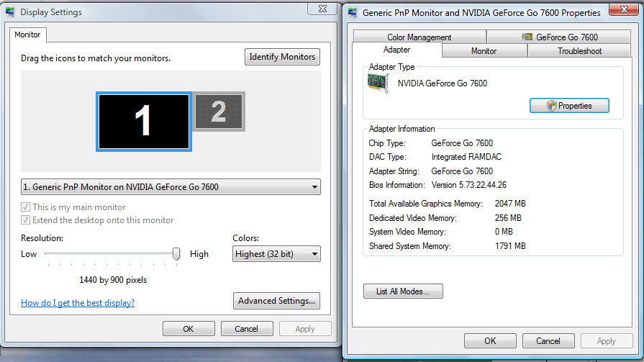Toggle 'This is my main monitor' checkbox
Viewport: 644px width, 362px height.
25,207
